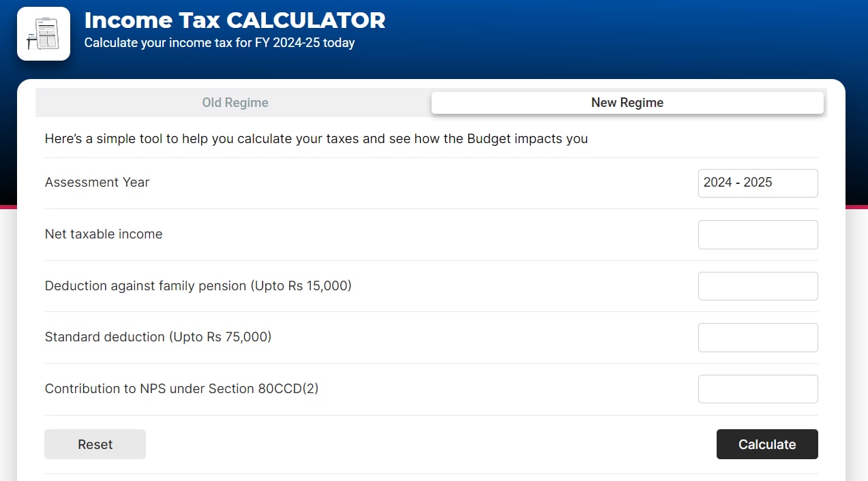Screen dimensions: 868x481
Task: Open the Assessment Year 2024 - 2025 dropdown
Action: coord(758,183)
